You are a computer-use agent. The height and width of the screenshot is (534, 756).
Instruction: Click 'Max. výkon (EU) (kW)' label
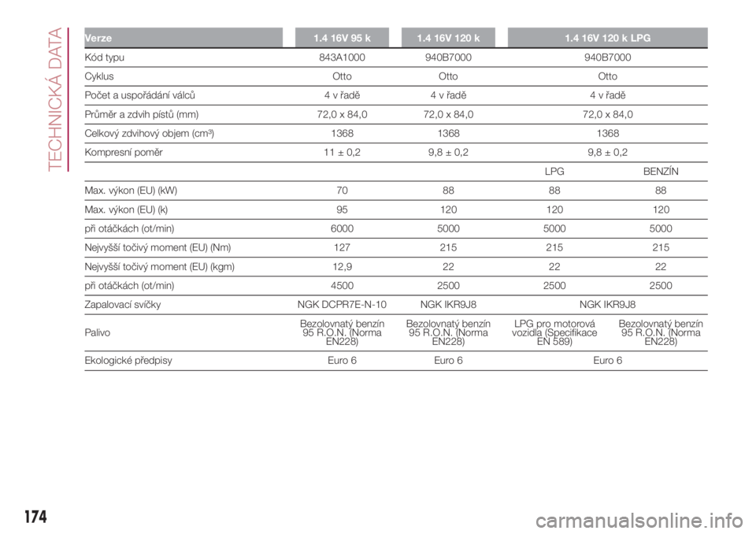click(131, 191)
